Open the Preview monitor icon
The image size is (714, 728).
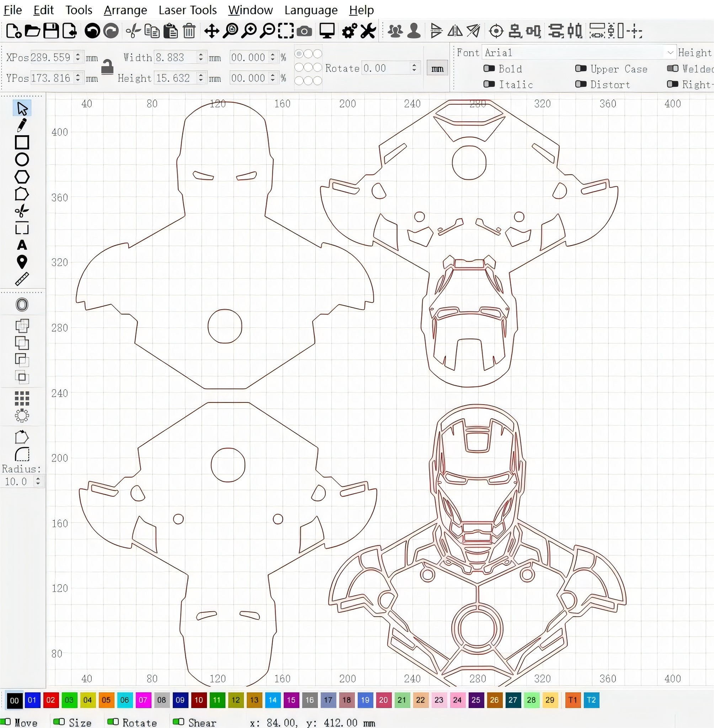point(327,31)
